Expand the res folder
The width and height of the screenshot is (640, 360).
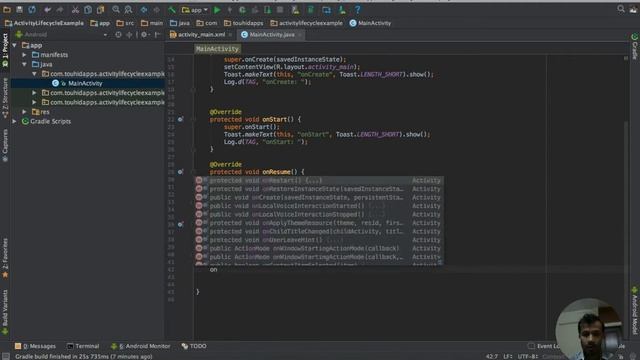pyautogui.click(x=24, y=111)
